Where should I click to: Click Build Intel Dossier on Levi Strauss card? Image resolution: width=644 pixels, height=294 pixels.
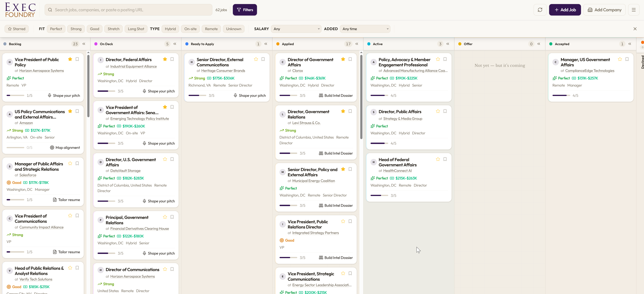[x=336, y=153]
